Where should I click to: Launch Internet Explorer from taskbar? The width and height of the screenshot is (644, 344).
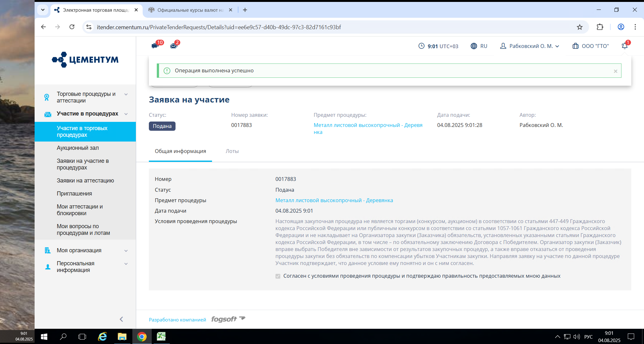click(102, 336)
